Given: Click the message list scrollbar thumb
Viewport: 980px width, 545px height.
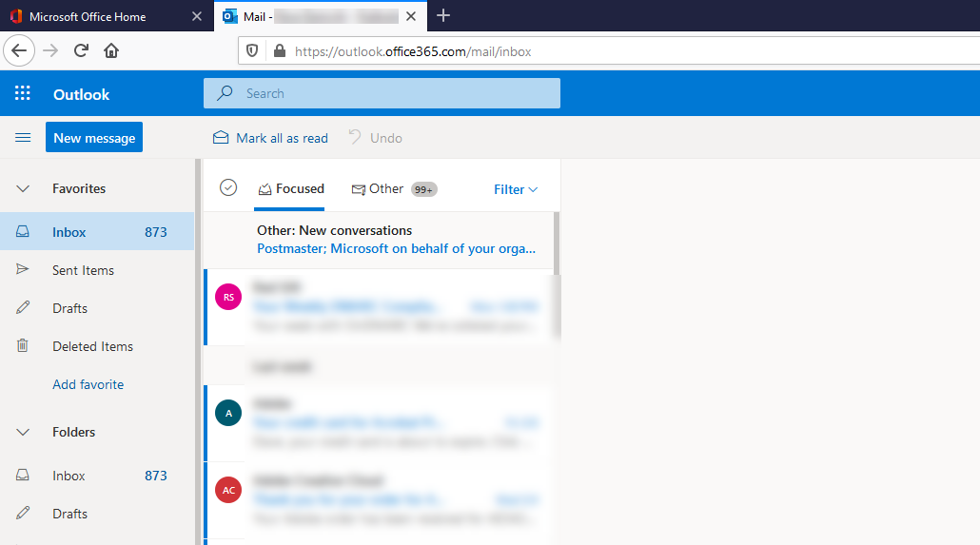Looking at the screenshot, I should tap(557, 275).
